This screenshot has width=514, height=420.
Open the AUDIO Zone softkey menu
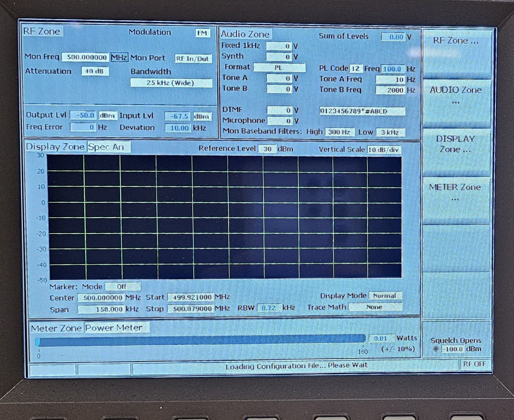pos(456,103)
